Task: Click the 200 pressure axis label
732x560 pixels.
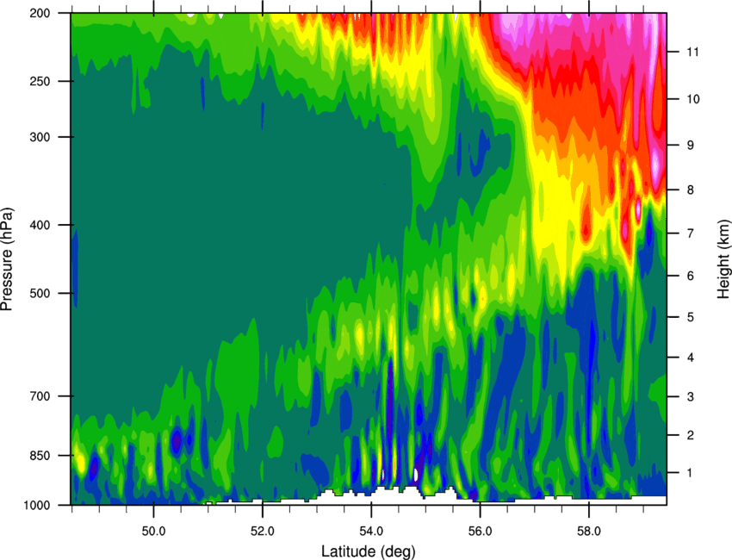Action: (40, 13)
